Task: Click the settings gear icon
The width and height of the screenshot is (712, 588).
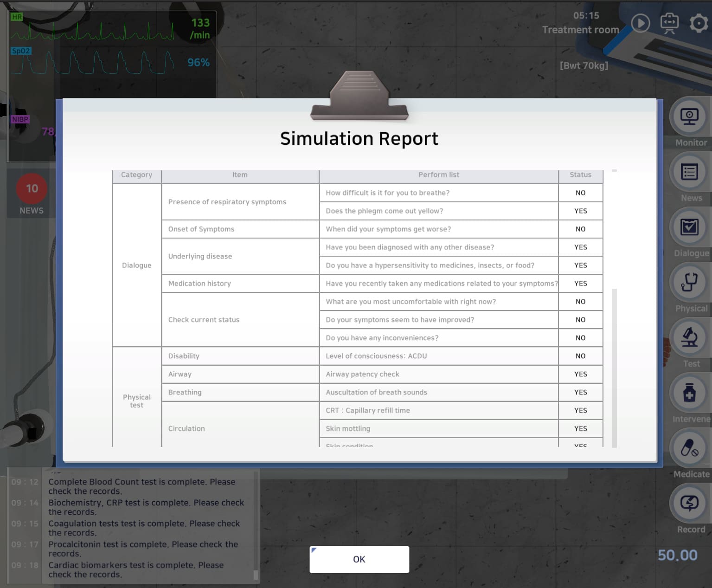Action: click(699, 23)
